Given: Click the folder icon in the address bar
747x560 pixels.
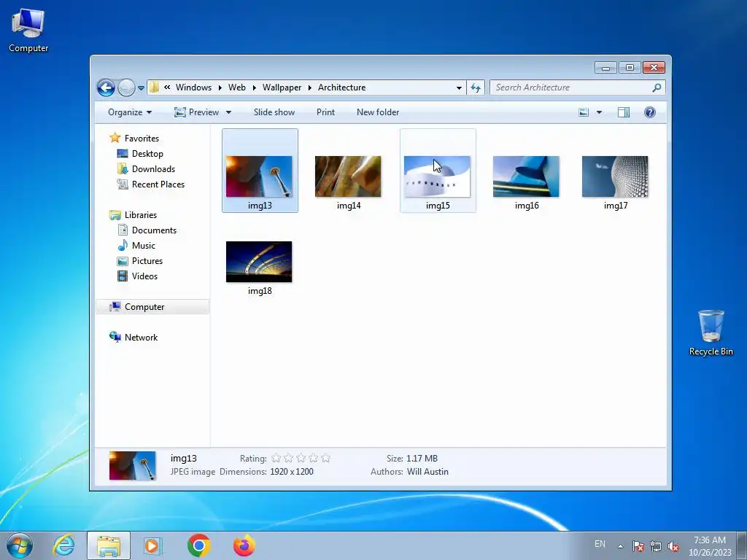Looking at the screenshot, I should 154,87.
